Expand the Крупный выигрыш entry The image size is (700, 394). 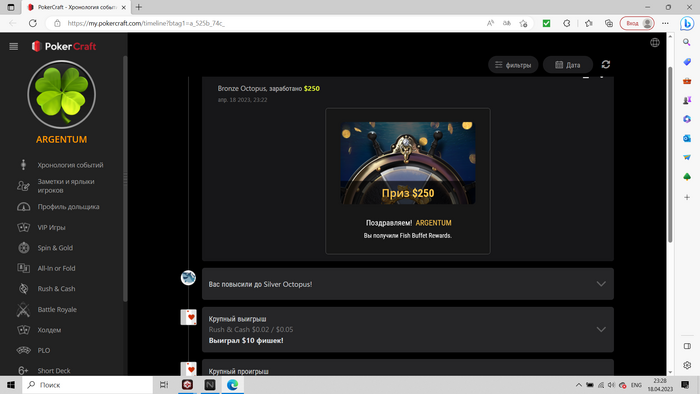click(408, 329)
